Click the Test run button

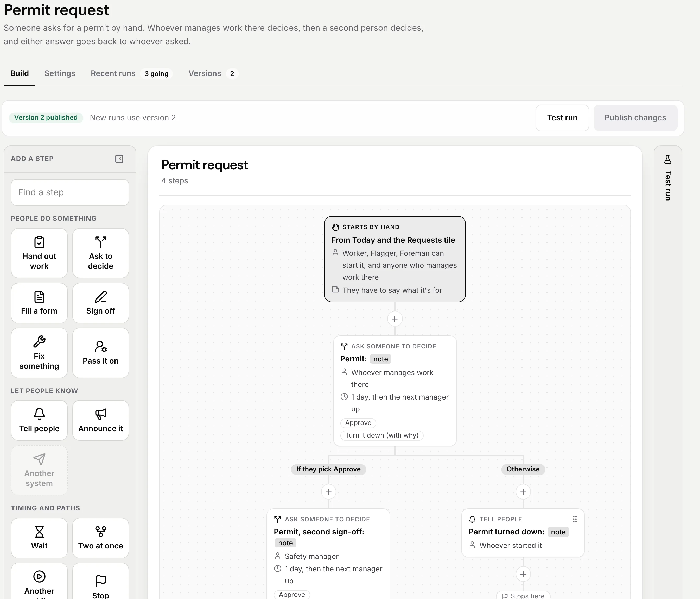coord(562,118)
